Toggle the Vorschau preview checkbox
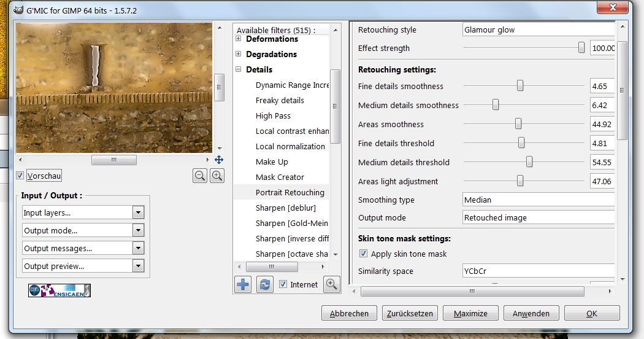This screenshot has height=339, width=644. click(x=20, y=176)
